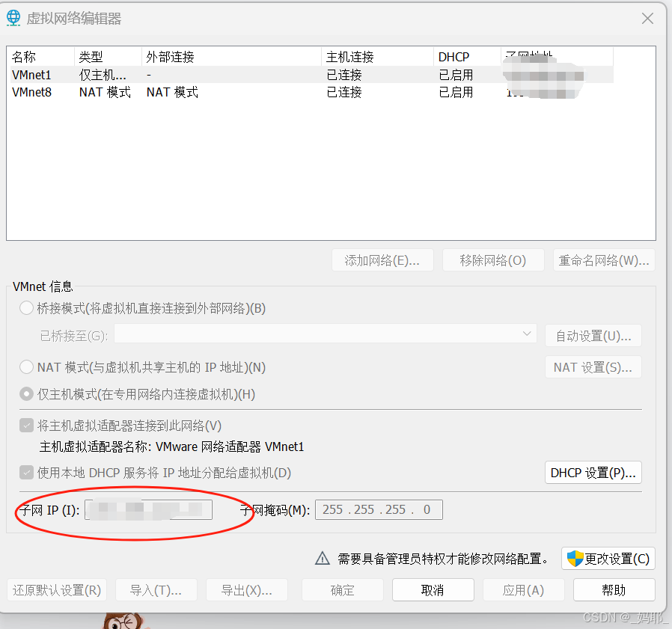Image resolution: width=672 pixels, height=629 pixels.
Task: Click the 外部连接 column header
Action: [231, 57]
